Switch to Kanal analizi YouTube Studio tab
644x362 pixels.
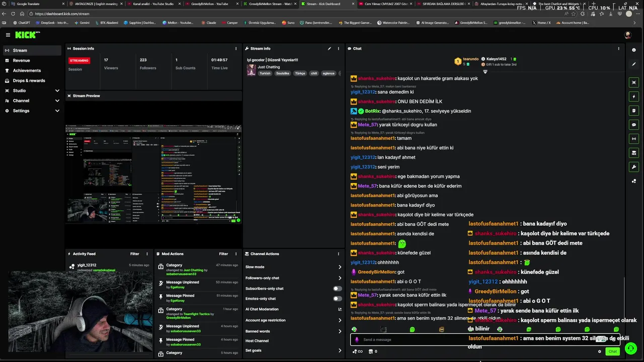[153, 4]
